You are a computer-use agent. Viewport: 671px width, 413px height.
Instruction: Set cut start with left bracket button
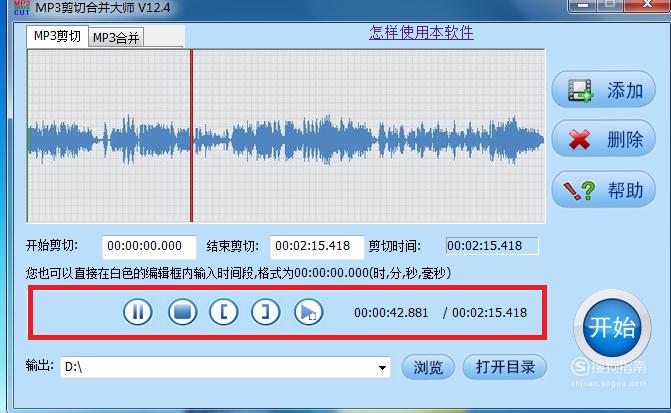(x=223, y=312)
